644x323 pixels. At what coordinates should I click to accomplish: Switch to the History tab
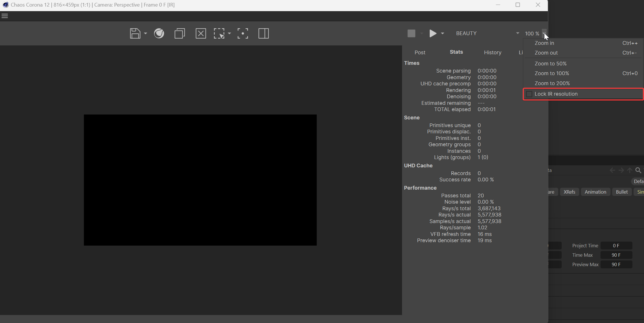tap(492, 53)
